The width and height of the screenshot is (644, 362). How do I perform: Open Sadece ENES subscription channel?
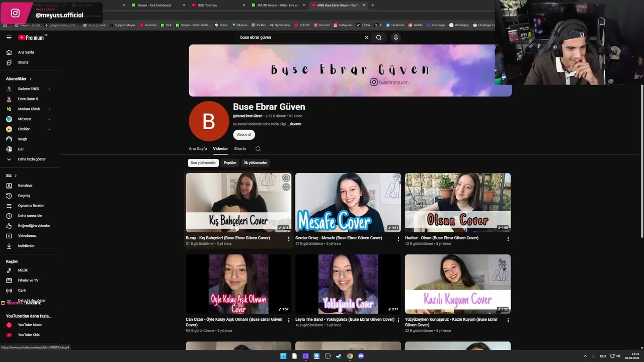[29, 89]
